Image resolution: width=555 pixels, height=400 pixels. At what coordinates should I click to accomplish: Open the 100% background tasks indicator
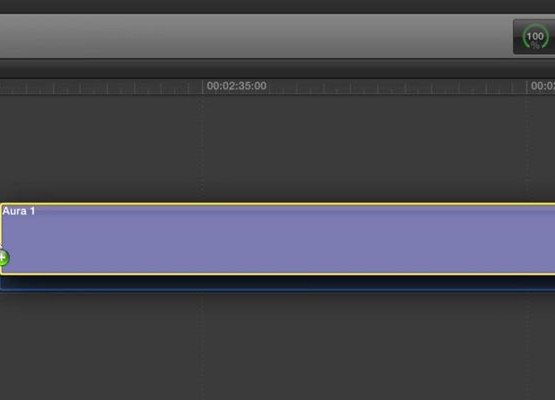coord(535,36)
